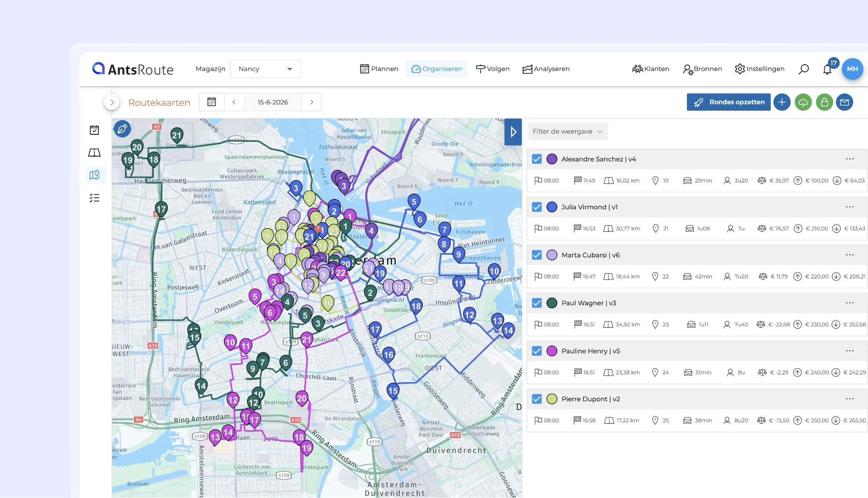Go to previous day arrow
This screenshot has height=498, width=868.
coord(234,102)
